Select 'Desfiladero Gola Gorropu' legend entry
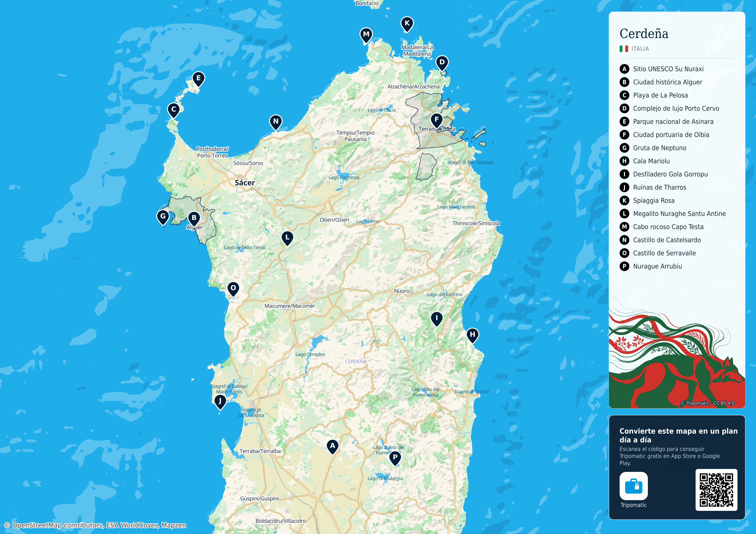Image resolution: width=756 pixels, height=534 pixels. [x=671, y=174]
